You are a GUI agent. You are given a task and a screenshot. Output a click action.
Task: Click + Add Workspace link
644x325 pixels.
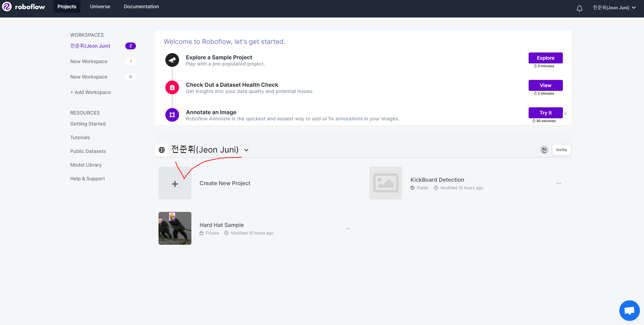90,92
